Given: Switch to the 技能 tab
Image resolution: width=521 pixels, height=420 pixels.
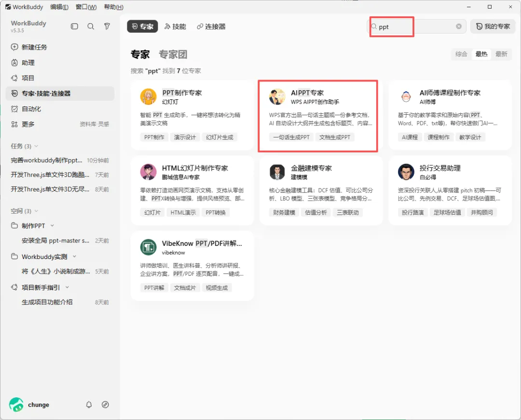Looking at the screenshot, I should [175, 27].
